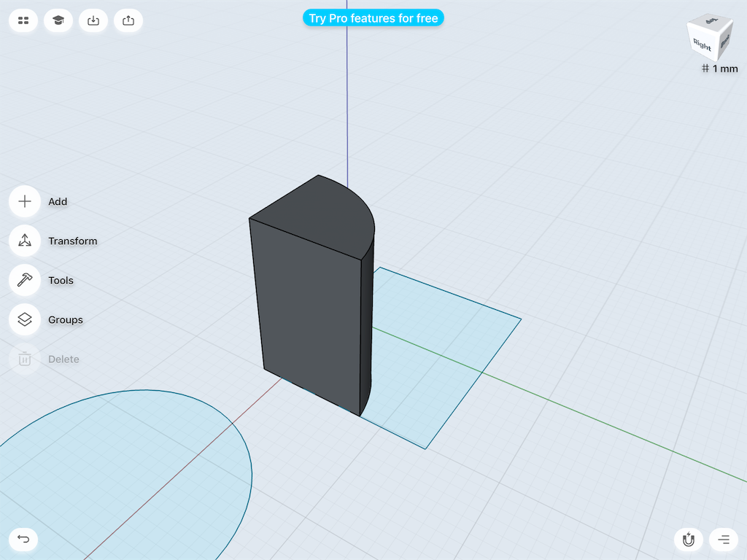This screenshot has height=560, width=747.
Task: Click the import download icon
Action: (93, 20)
